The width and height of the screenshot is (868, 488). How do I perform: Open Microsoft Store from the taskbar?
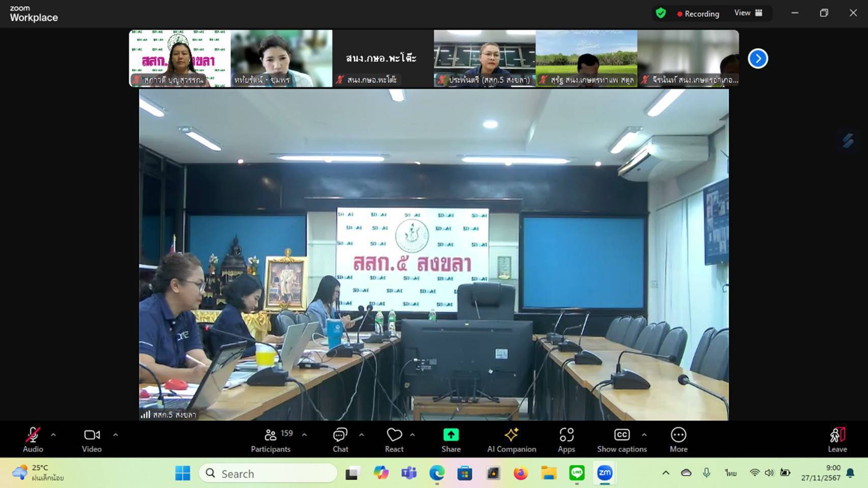[465, 473]
